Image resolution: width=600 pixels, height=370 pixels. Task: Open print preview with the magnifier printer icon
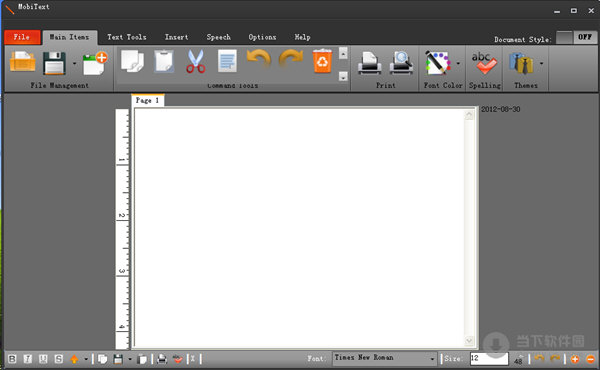tap(401, 63)
